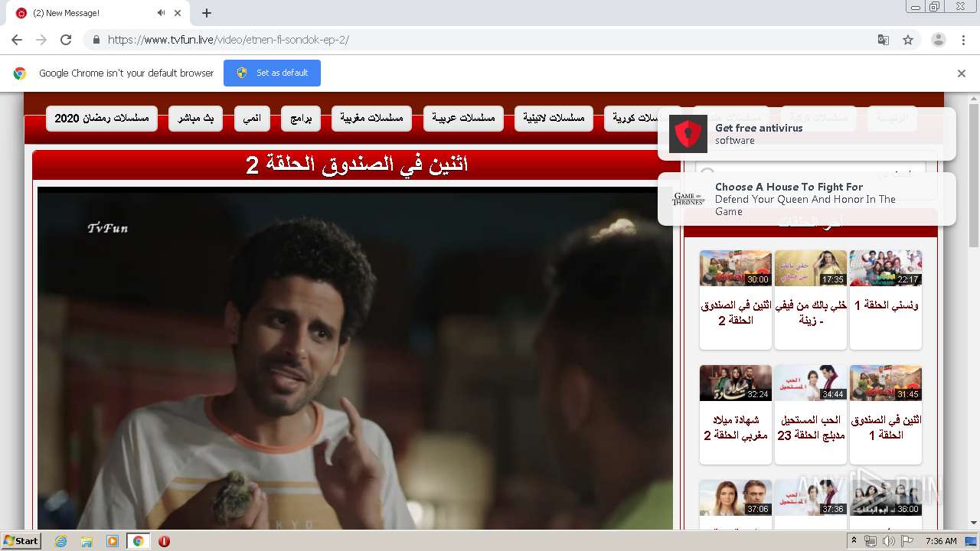The width and height of the screenshot is (980, 551).
Task: Open مسلسلات رمضان 2020 menu item
Action: pyautogui.click(x=102, y=119)
